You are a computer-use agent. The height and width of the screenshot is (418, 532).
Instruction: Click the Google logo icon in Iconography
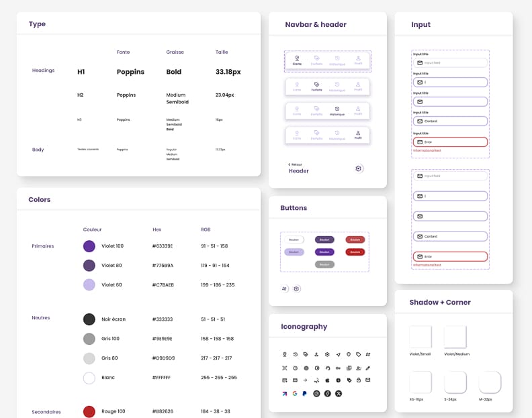pos(295,394)
